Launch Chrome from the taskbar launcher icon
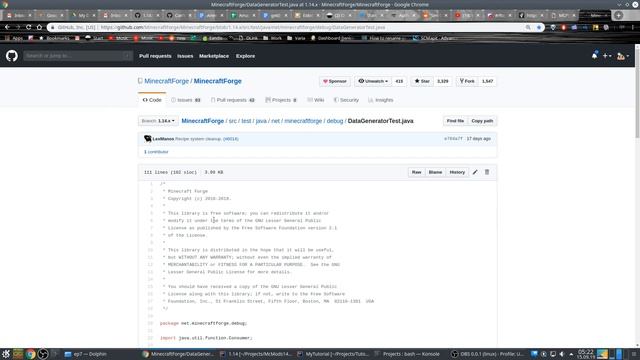Image resolution: width=640 pixels, height=360 pixels. tap(31, 354)
